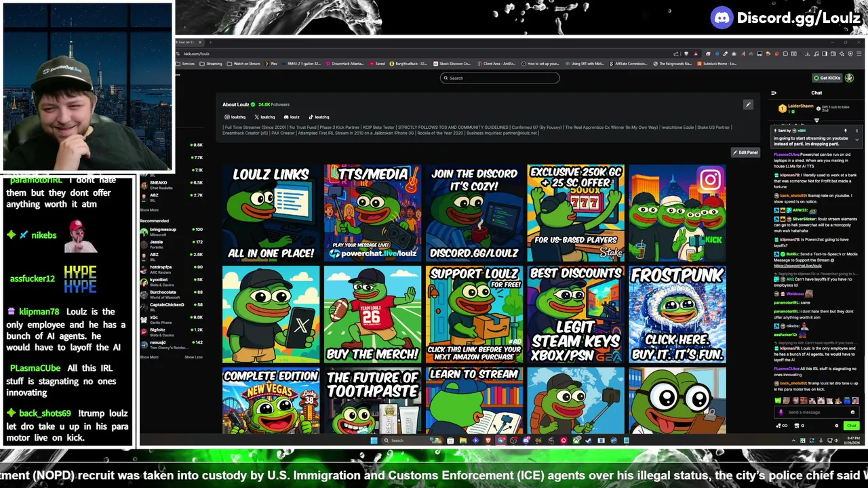Viewport: 868px width, 488px height.
Task: Click the green Chat send button
Action: point(852,426)
